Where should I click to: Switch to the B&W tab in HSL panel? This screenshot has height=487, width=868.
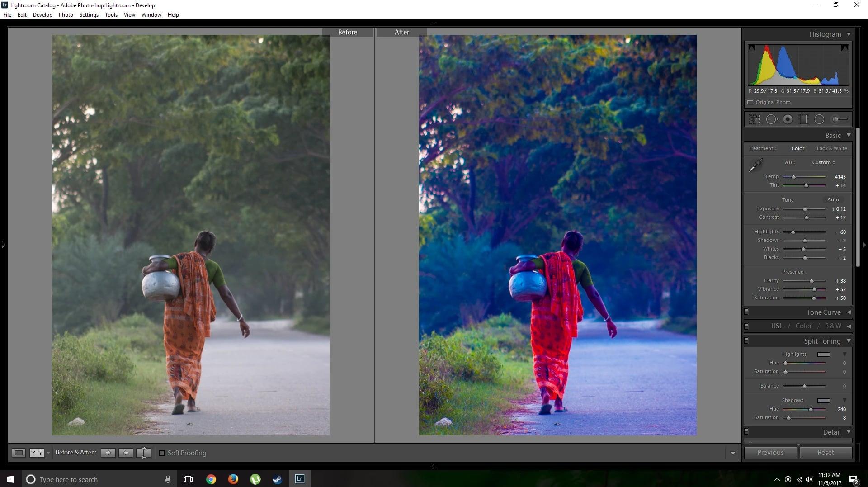(832, 326)
